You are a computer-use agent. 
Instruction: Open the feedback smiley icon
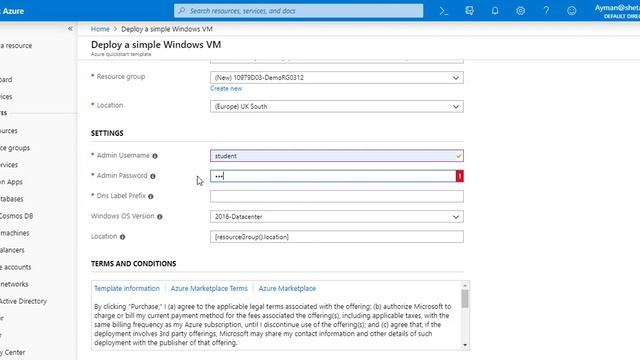pos(571,11)
